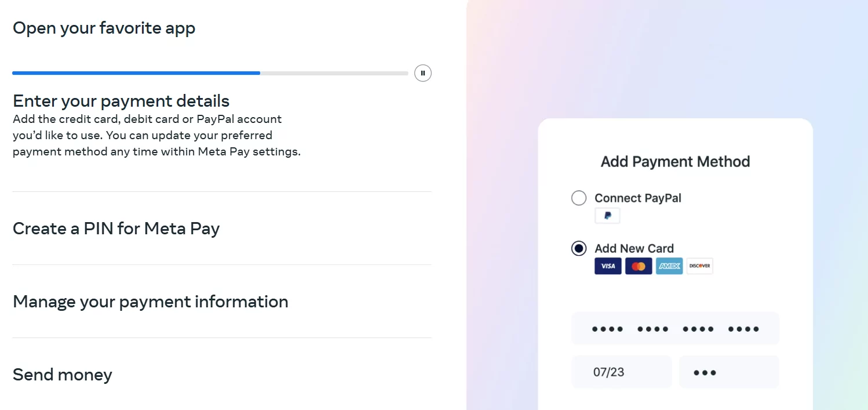The image size is (868, 410).
Task: Click the 07/23 expiry date field
Action: [x=621, y=372]
